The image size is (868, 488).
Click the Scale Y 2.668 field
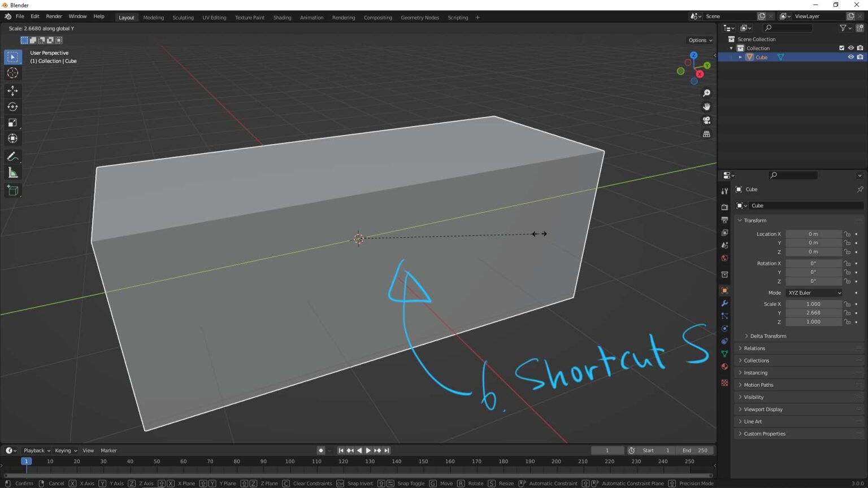tap(813, 313)
